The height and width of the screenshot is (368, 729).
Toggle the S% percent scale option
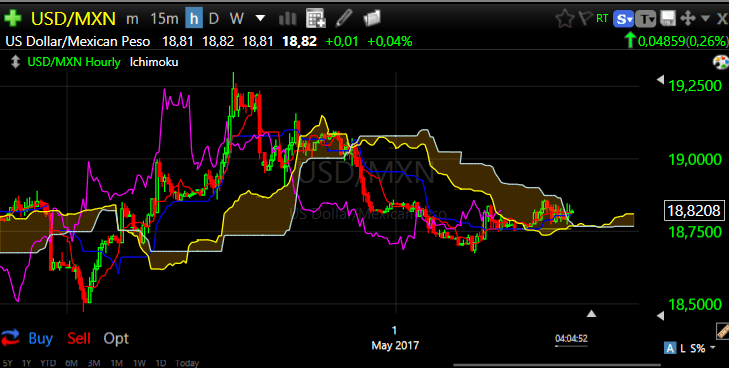[x=697, y=348]
